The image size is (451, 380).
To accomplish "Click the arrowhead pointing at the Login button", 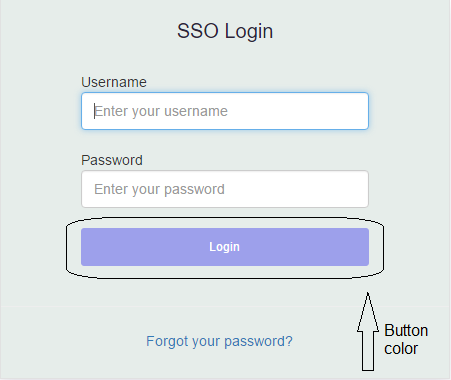I will [x=368, y=312].
